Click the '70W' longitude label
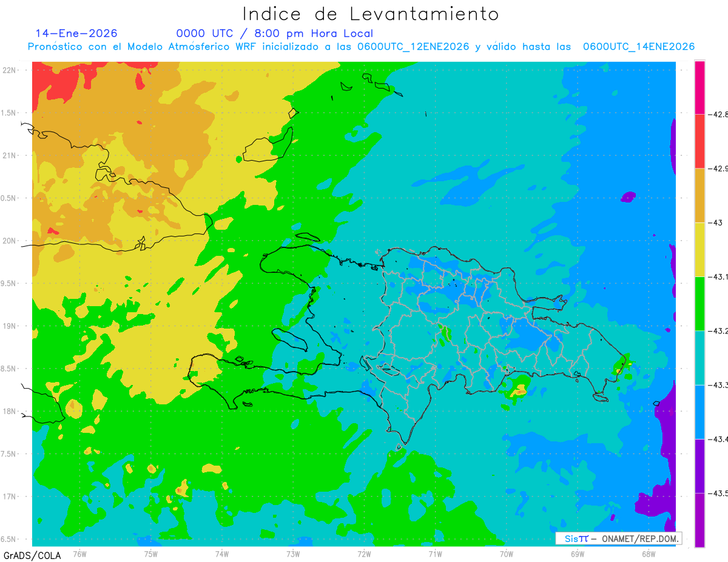Viewport: 728px width, 562px height. coord(506,554)
